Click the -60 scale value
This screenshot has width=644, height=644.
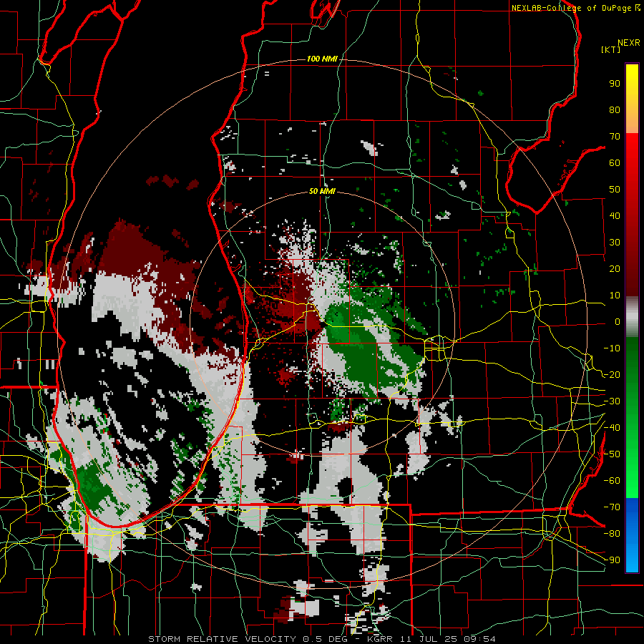tap(612, 481)
